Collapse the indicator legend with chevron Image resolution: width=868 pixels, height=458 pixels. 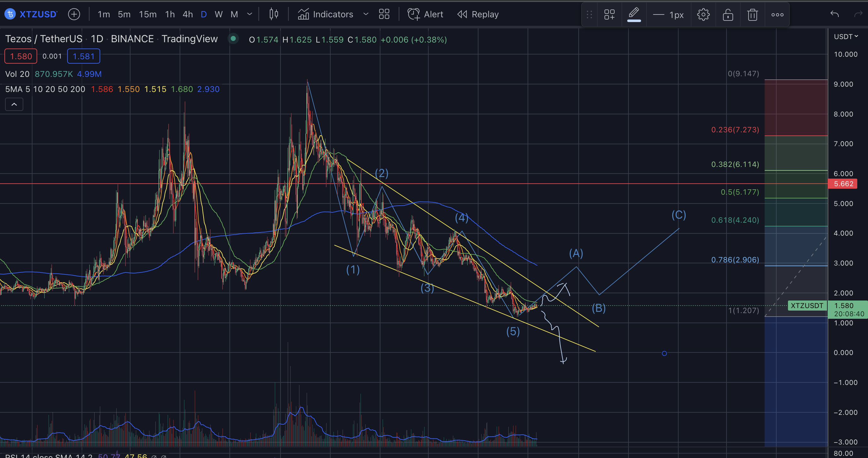[14, 104]
